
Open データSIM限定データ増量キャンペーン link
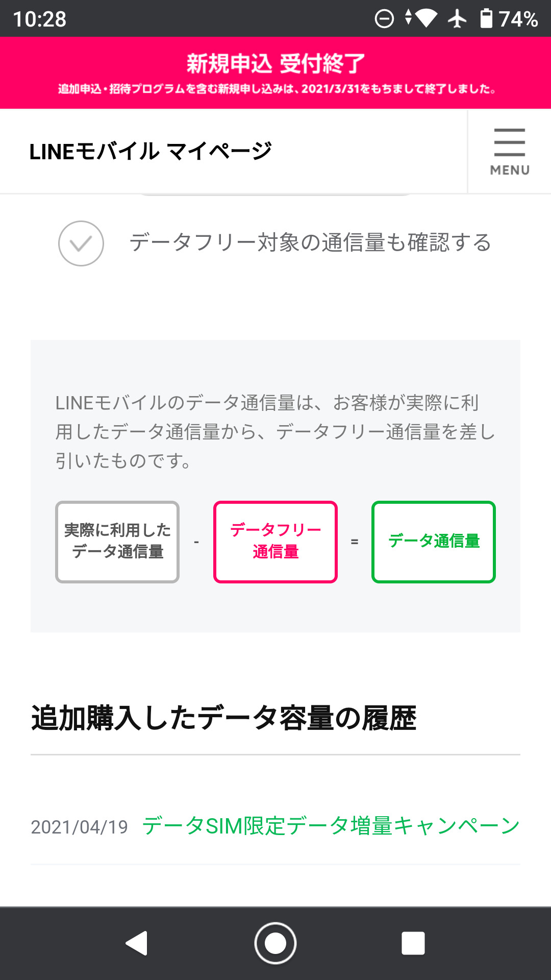click(x=331, y=826)
